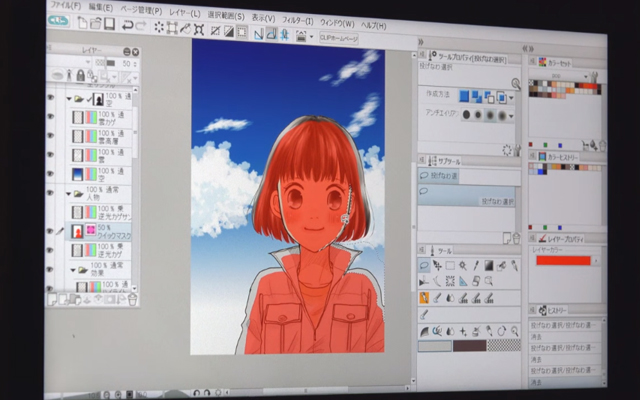Open the ファイル(F) menu
Screen dimensions: 640x400
(x=66, y=5)
